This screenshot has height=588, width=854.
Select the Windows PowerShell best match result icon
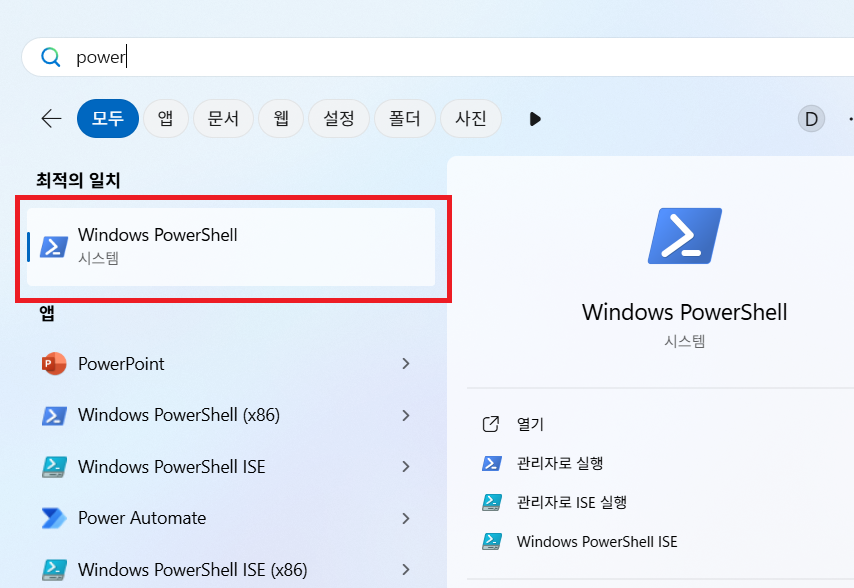click(x=51, y=243)
